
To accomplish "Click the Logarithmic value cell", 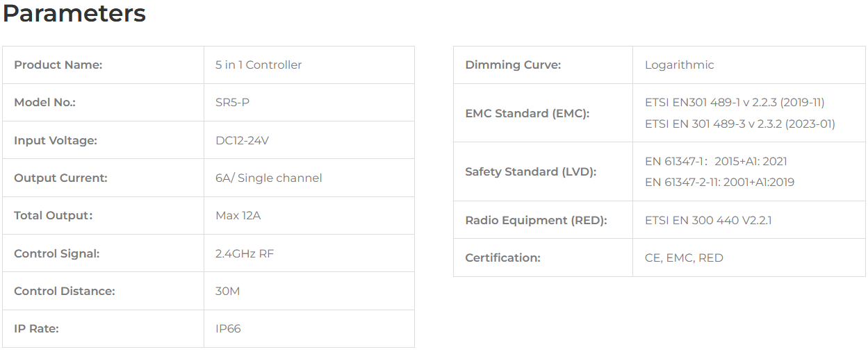I will pos(749,65).
